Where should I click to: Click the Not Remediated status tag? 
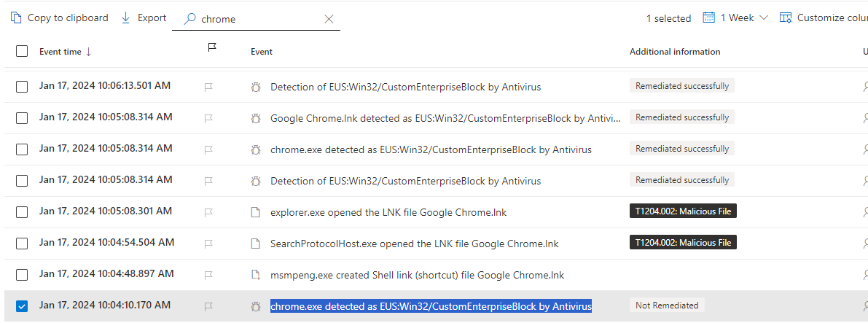(667, 306)
